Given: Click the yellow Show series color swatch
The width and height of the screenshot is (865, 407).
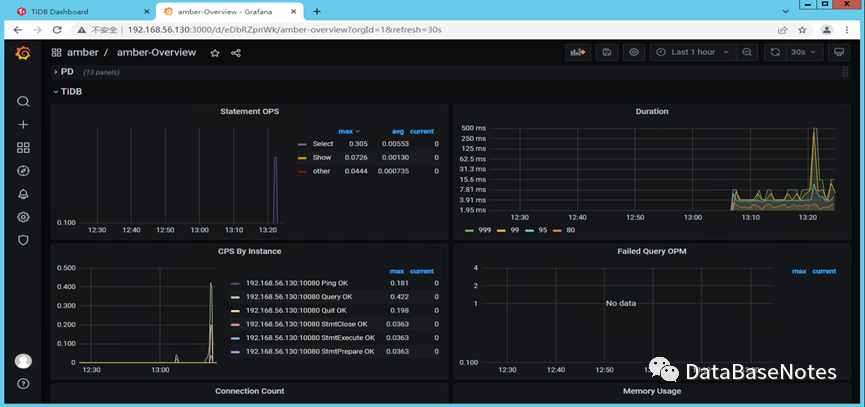Looking at the screenshot, I should (303, 158).
